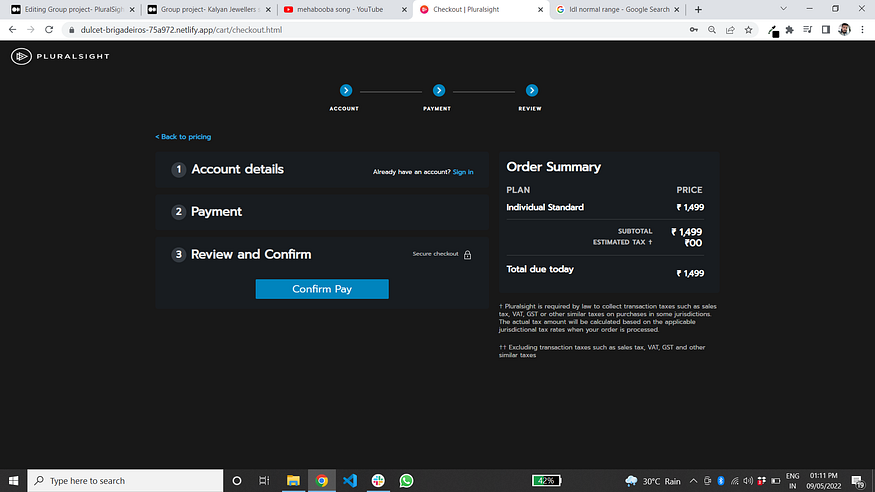Share this page via share icon
This screenshot has width=875, height=492.
730,30
